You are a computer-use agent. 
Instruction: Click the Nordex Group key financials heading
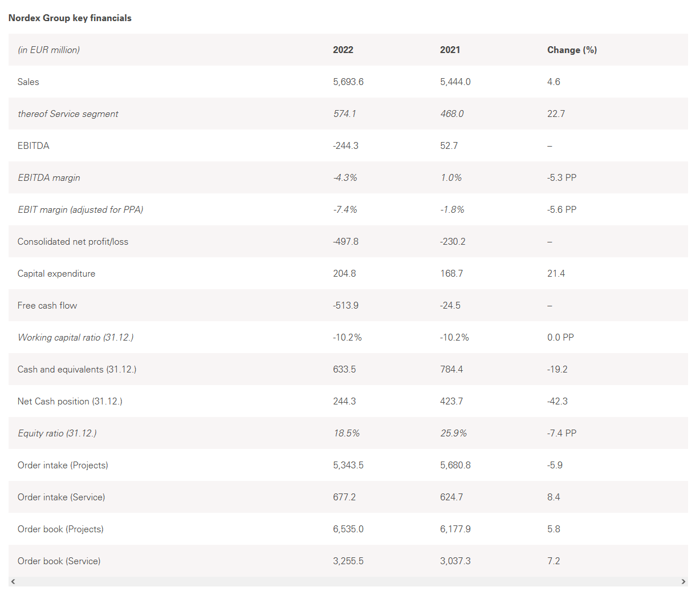[70, 18]
